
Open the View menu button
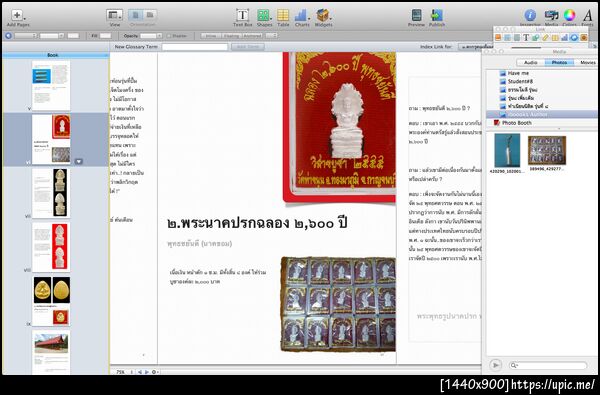(114, 15)
